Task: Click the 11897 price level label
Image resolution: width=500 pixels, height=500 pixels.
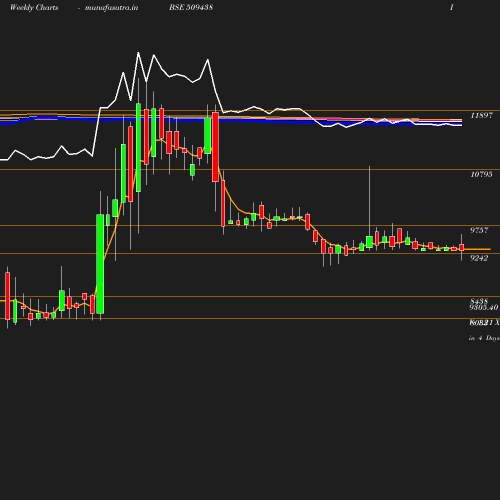Action: click(481, 115)
